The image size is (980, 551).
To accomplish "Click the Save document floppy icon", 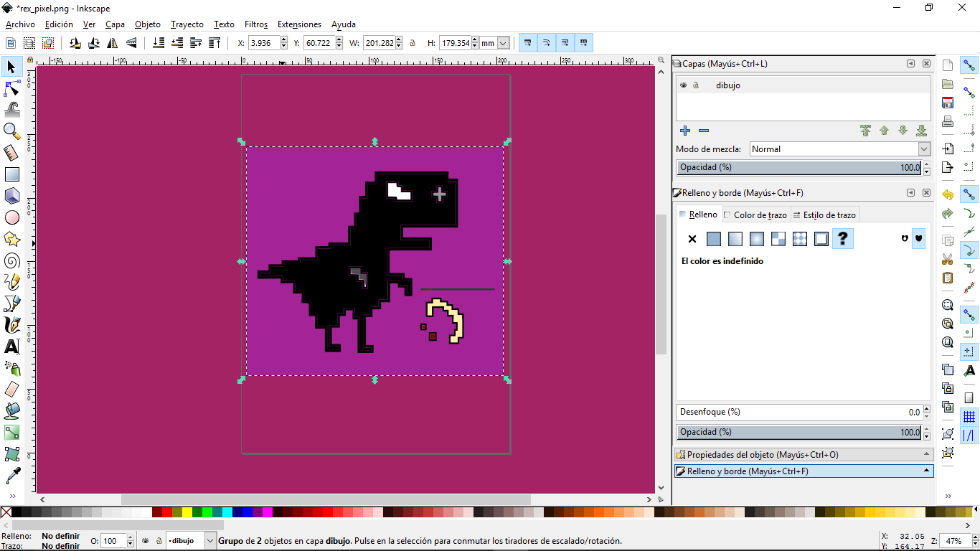I will point(948,103).
